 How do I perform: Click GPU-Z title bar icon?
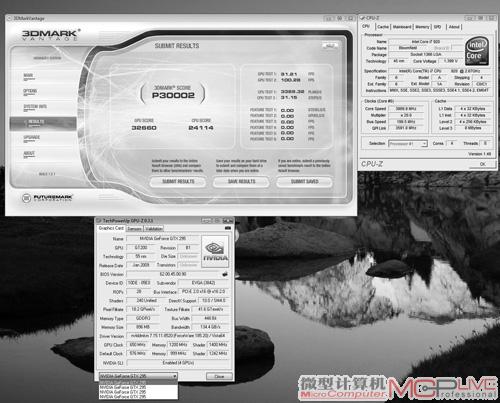[99, 221]
